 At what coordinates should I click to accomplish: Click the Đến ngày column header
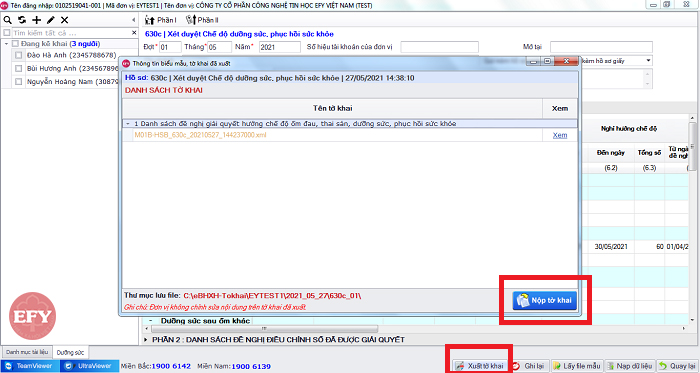click(x=611, y=153)
